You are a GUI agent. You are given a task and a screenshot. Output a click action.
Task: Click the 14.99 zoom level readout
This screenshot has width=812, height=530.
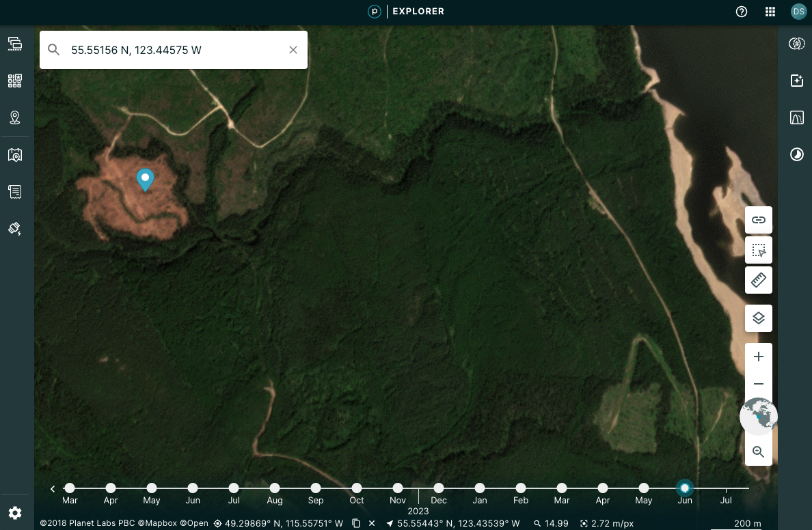(556, 523)
